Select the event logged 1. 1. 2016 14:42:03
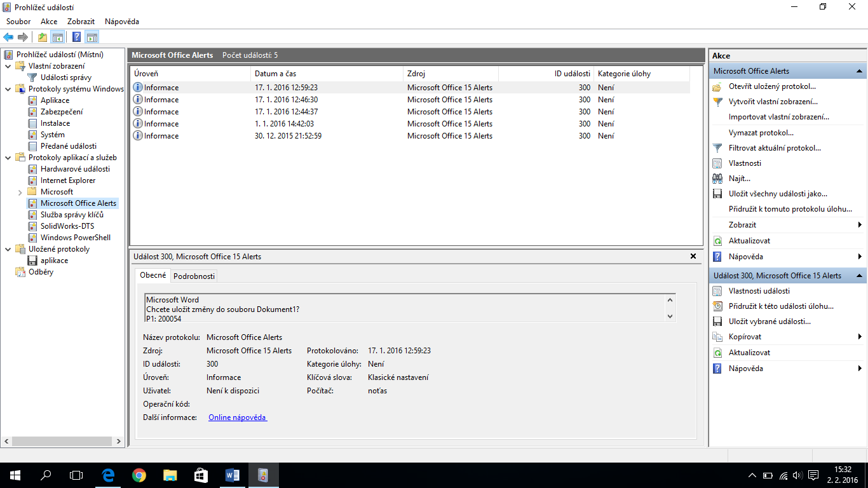The height and width of the screenshot is (488, 868). coord(410,124)
